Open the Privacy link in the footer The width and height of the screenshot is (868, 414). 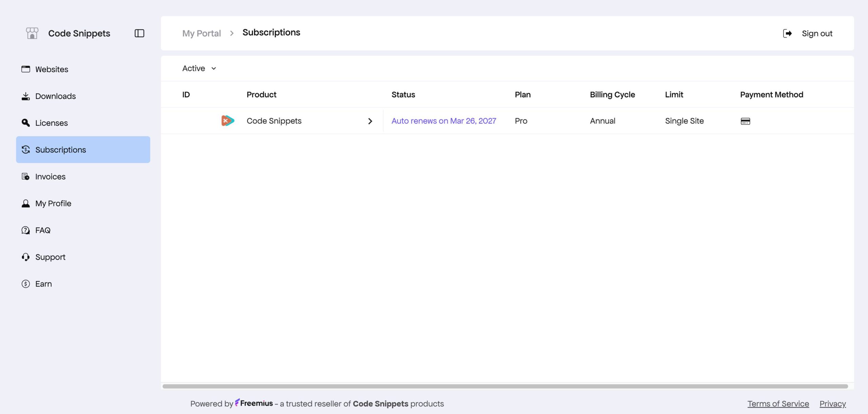[832, 403]
